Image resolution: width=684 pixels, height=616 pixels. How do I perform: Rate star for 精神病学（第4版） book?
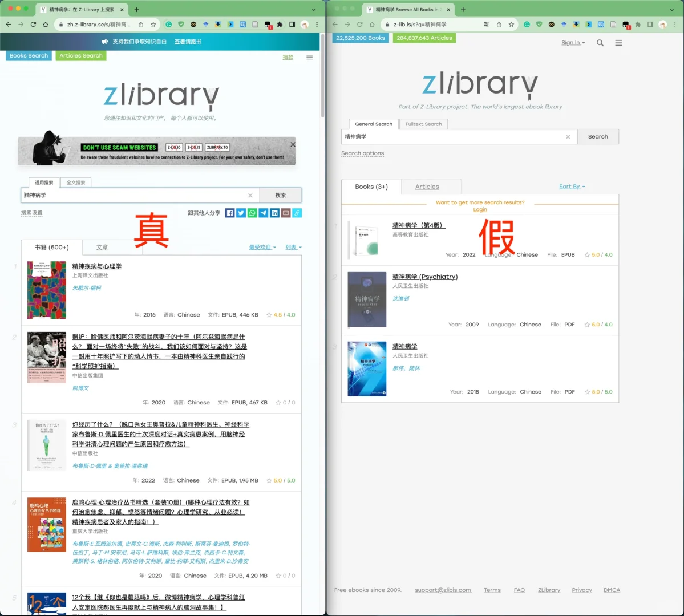tap(587, 255)
